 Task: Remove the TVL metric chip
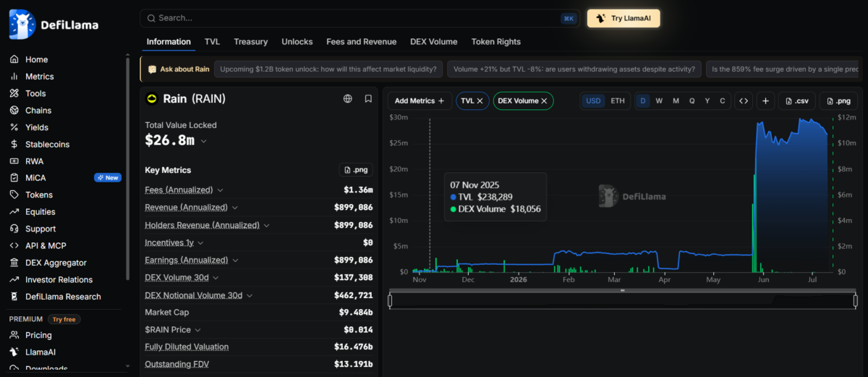[480, 101]
